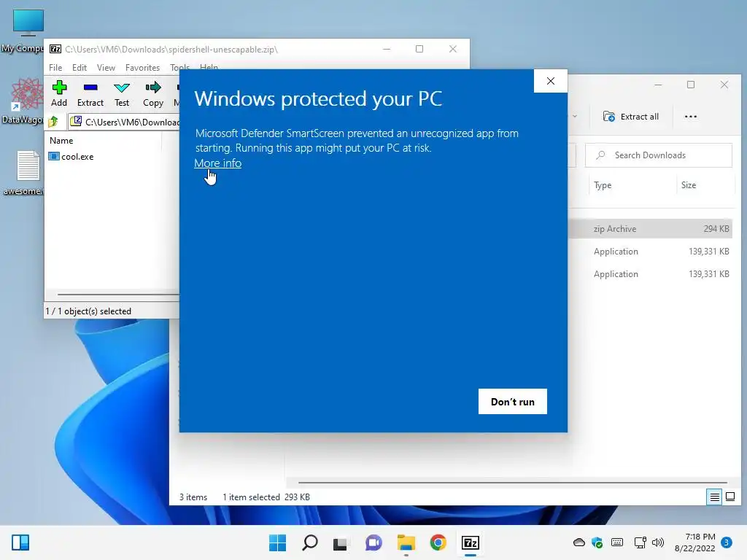Run the Test tool in 7-Zip
This screenshot has height=560, width=747.
click(x=122, y=94)
